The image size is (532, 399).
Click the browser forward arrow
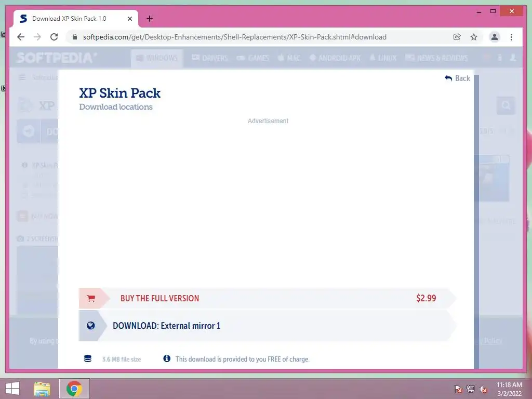37,37
